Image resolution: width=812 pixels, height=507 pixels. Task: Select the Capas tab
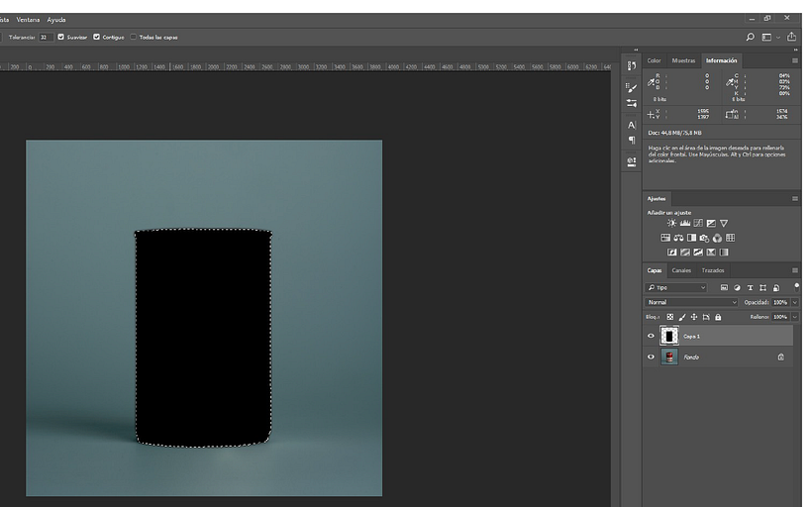tap(655, 270)
